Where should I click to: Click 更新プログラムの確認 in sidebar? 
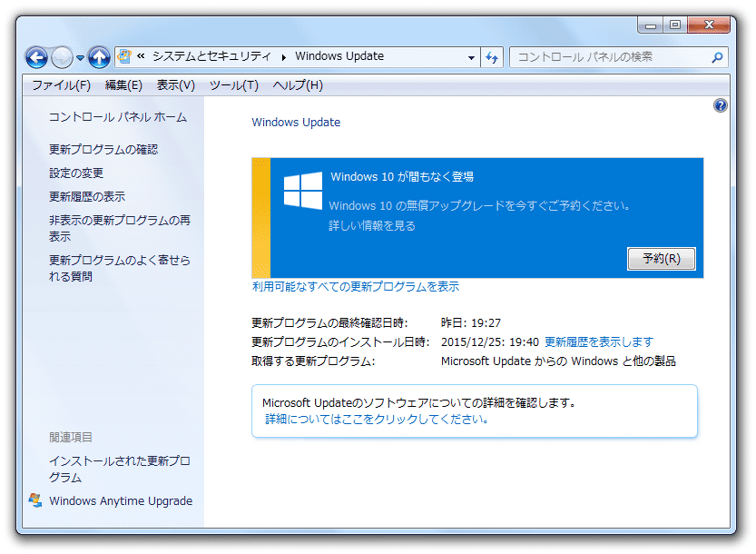[103, 150]
